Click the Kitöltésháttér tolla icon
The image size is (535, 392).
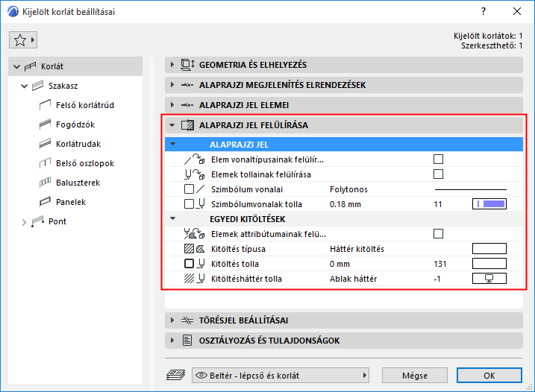[194, 279]
